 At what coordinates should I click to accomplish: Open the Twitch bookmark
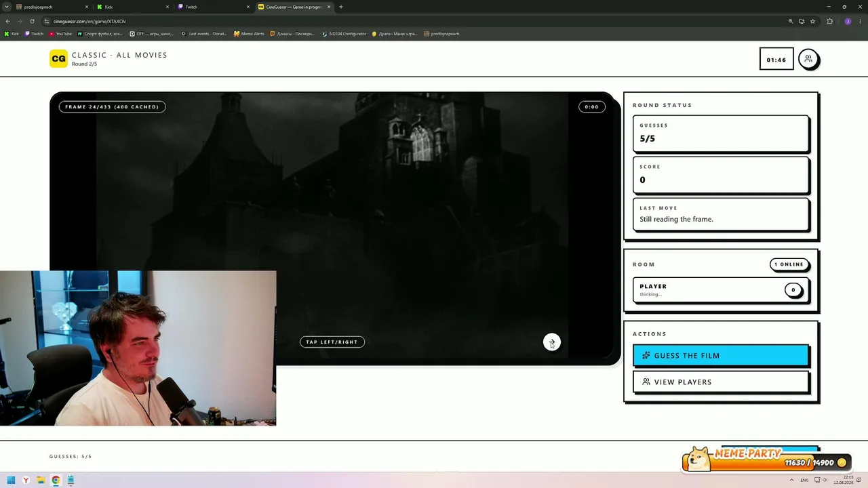[34, 34]
